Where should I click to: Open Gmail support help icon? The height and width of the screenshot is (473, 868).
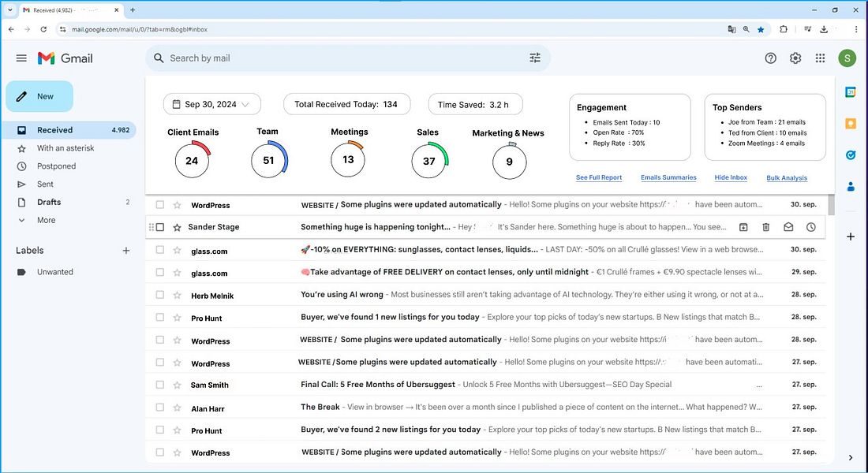771,58
